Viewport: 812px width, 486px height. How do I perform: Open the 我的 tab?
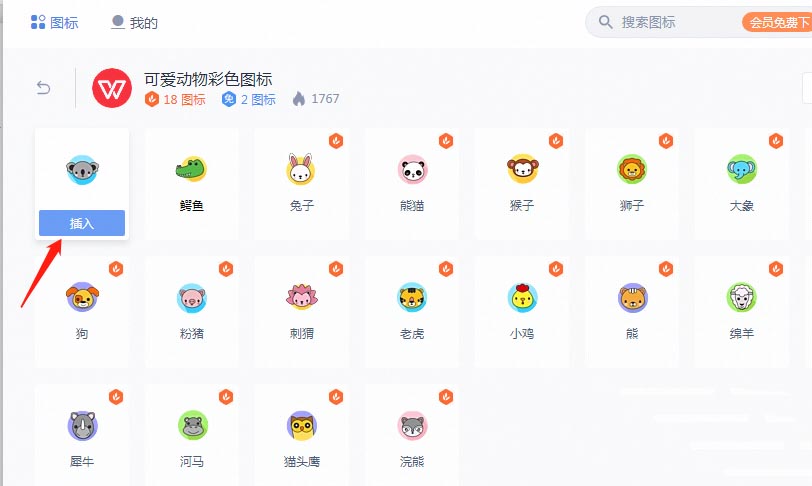click(134, 23)
